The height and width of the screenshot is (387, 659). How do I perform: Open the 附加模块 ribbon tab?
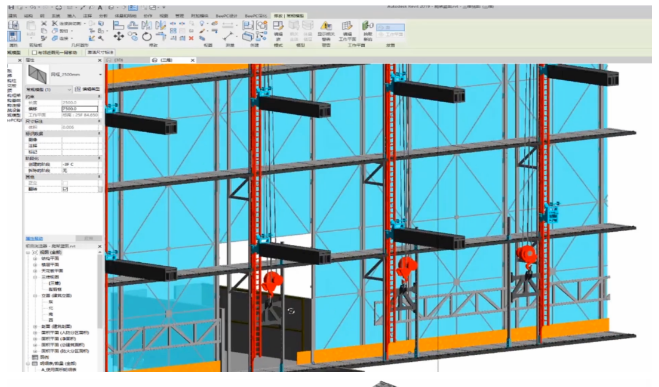(x=199, y=16)
